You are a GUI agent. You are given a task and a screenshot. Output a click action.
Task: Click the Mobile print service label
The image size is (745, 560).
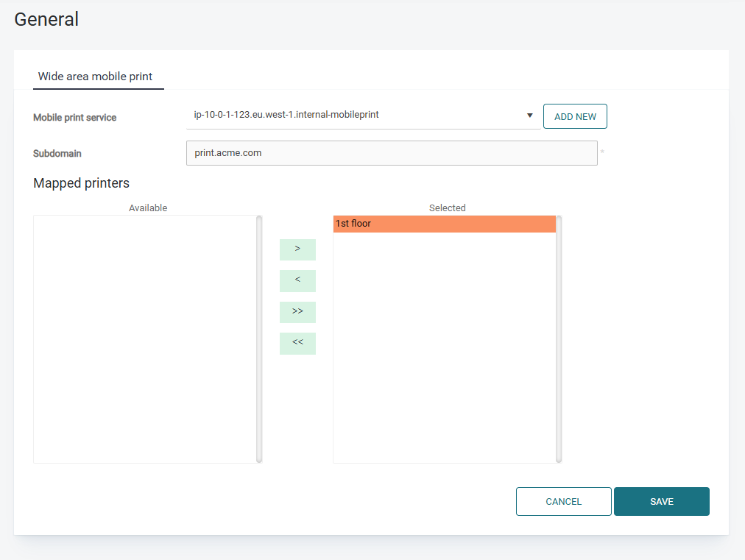[74, 118]
